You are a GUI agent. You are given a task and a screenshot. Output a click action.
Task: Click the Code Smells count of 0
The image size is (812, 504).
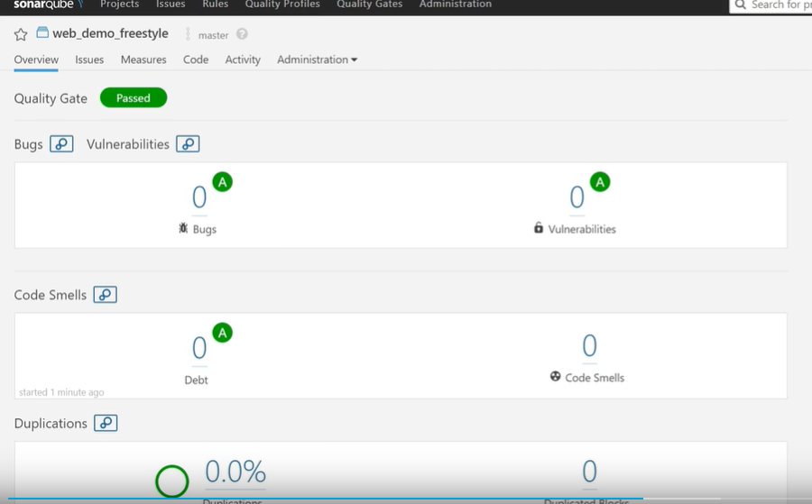tap(589, 345)
